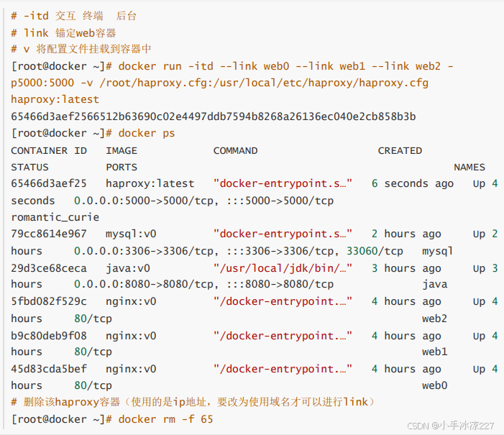Click container ID "29d3ce68ceca"
The height and width of the screenshot is (435, 504).
(49, 268)
